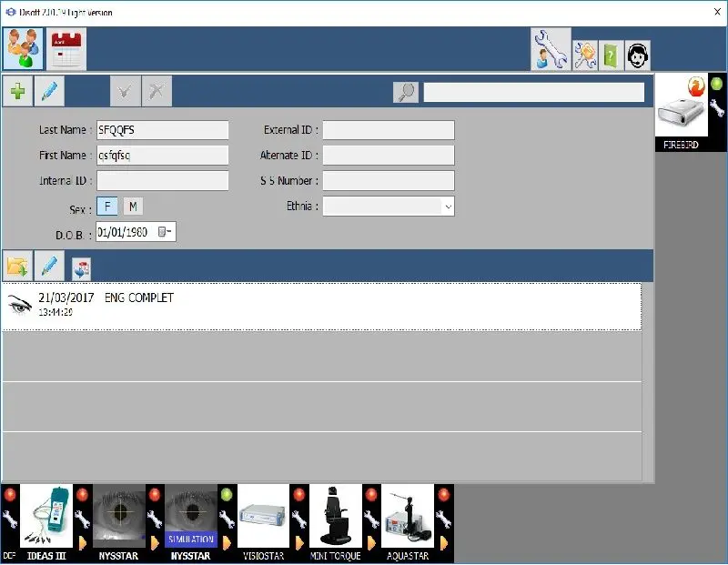Image resolution: width=728 pixels, height=565 pixels.
Task: Open the calendar agenda icon
Action: pos(66,49)
